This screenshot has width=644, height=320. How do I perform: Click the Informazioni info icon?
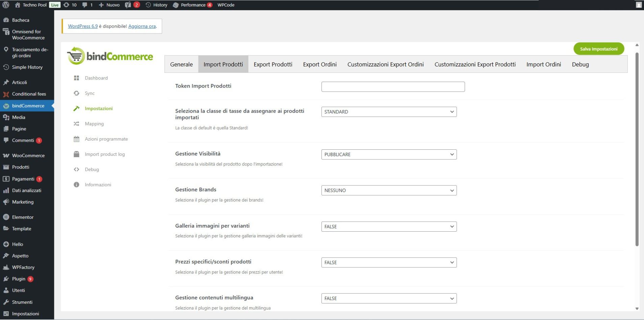point(76,185)
